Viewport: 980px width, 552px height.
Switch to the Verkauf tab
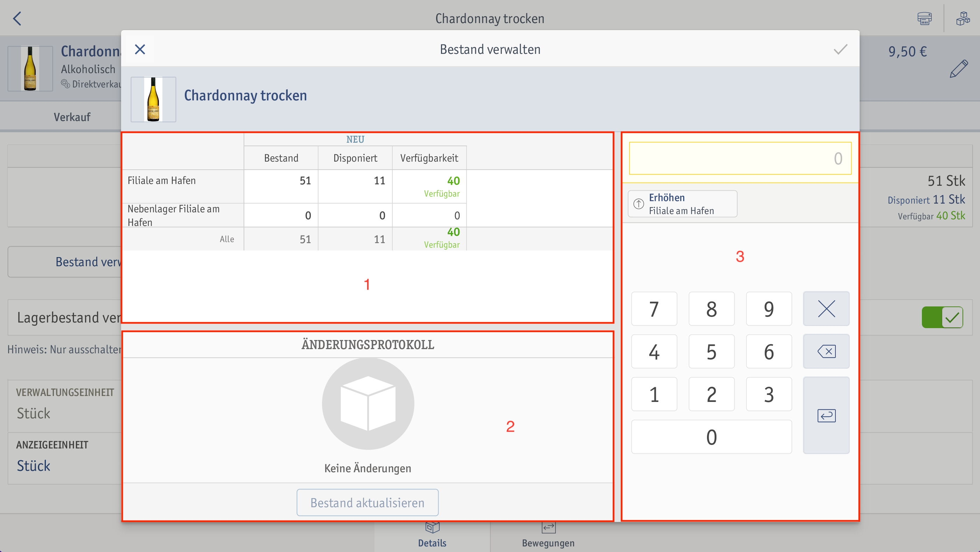coord(72,117)
